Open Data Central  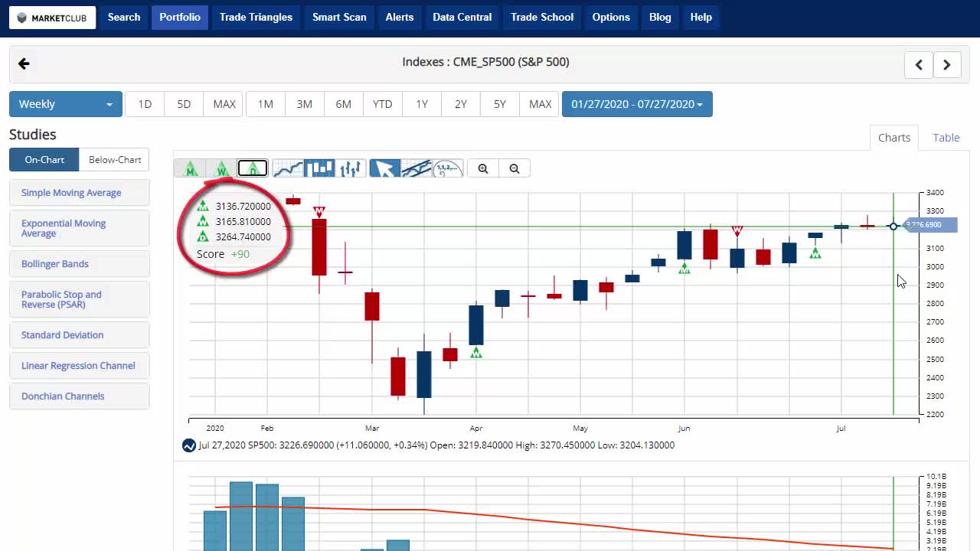[x=462, y=17]
